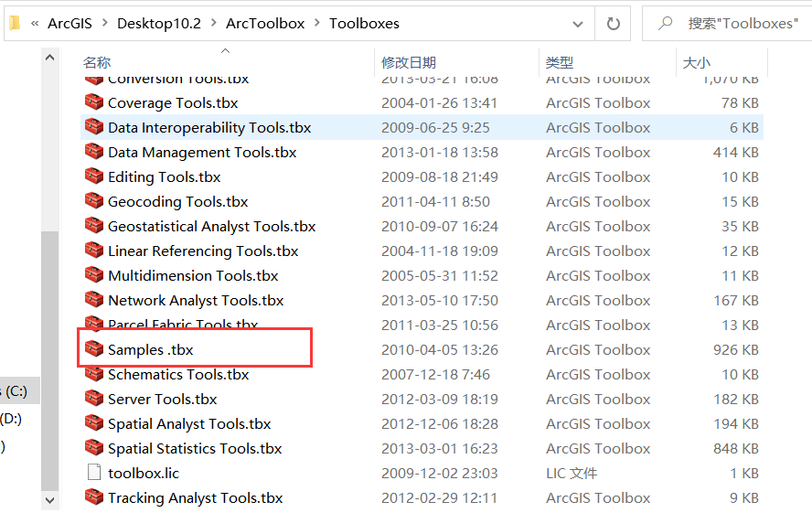Click the refresh button in address bar
Image resolution: width=812 pixels, height=523 pixels.
tap(613, 23)
